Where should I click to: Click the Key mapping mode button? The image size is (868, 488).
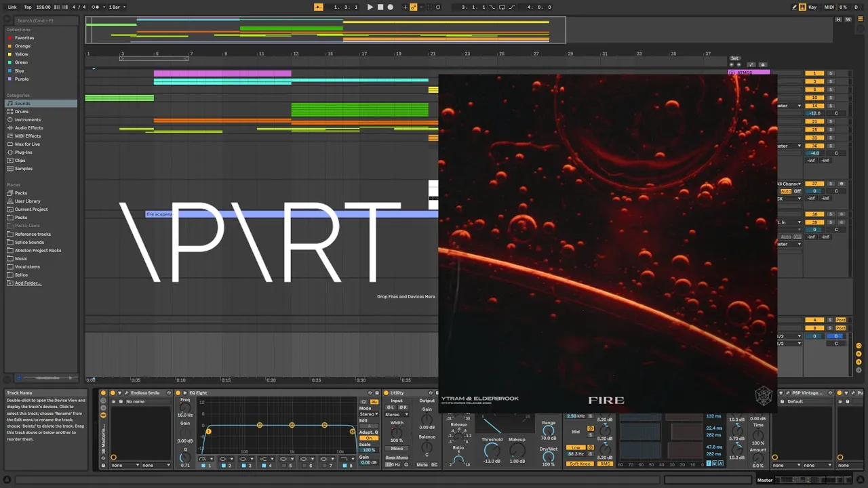tap(812, 7)
